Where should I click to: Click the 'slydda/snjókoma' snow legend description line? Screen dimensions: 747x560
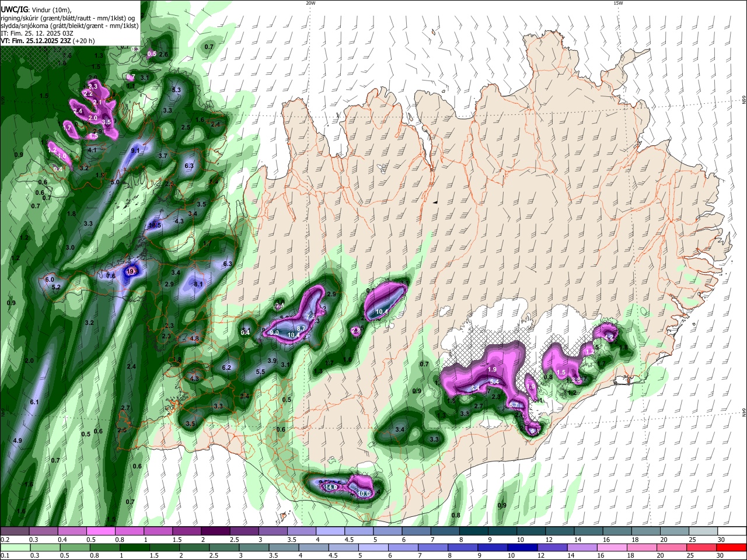(69, 26)
